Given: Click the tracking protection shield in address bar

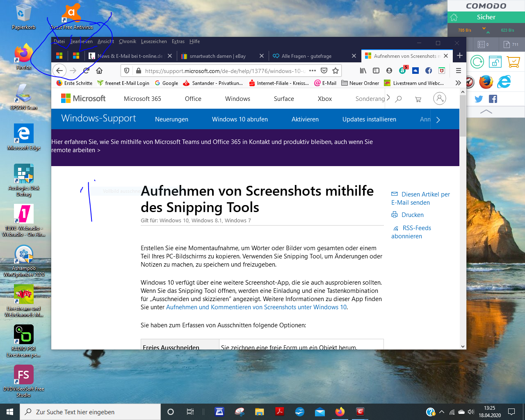Looking at the screenshot, I should coord(127,71).
